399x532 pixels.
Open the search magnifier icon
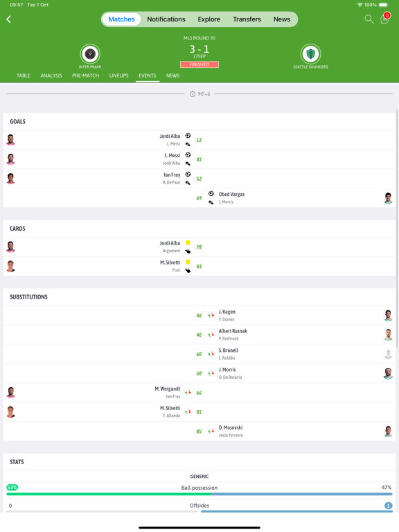click(369, 19)
